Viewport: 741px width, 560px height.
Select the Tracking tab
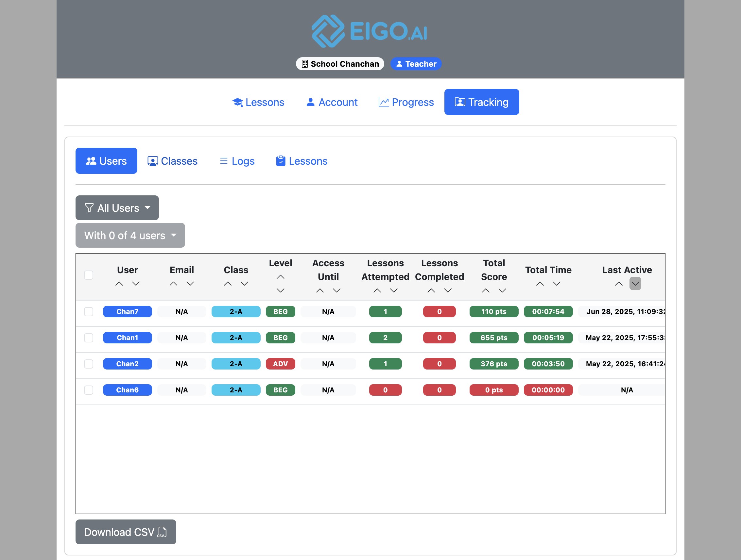tap(482, 102)
